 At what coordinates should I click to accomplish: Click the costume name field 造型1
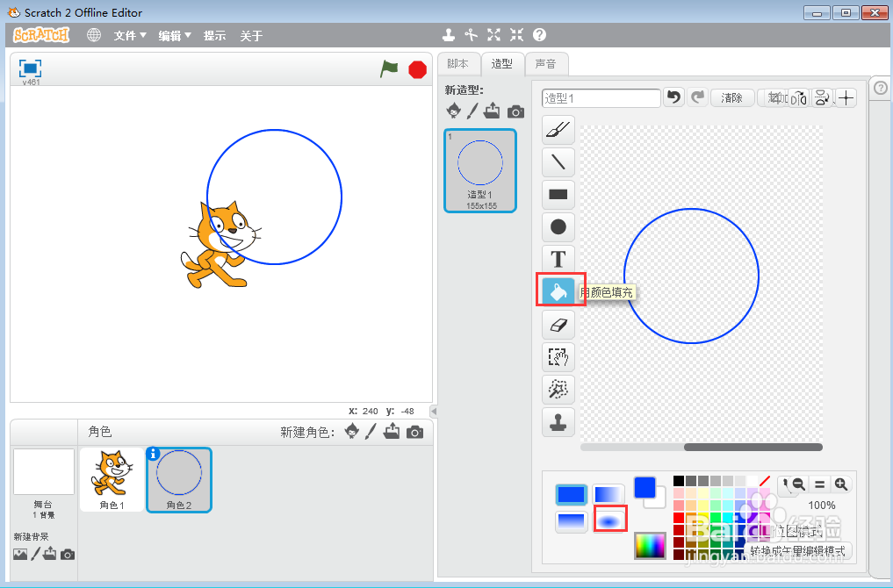point(601,98)
